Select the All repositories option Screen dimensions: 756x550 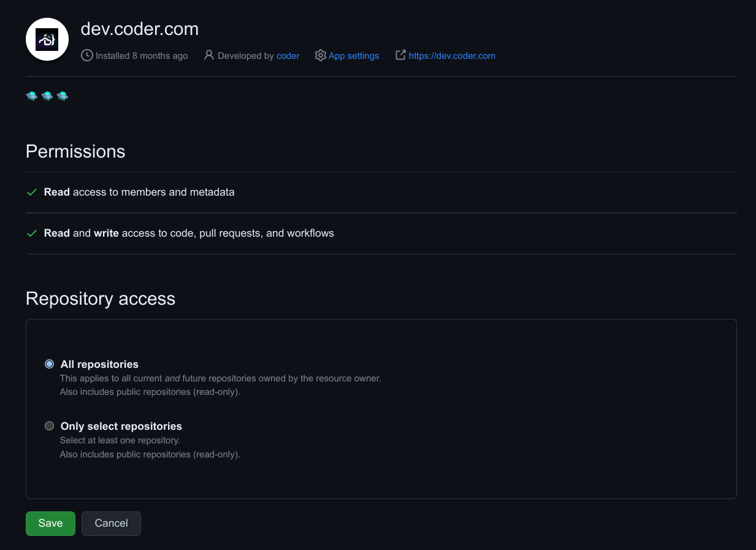(x=49, y=364)
